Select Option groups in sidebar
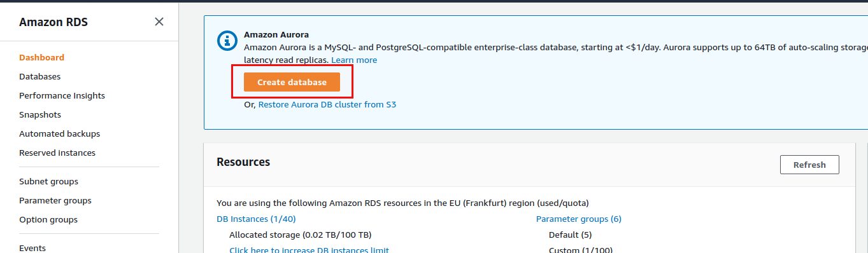Viewport: 868px width, 253px height. click(48, 219)
